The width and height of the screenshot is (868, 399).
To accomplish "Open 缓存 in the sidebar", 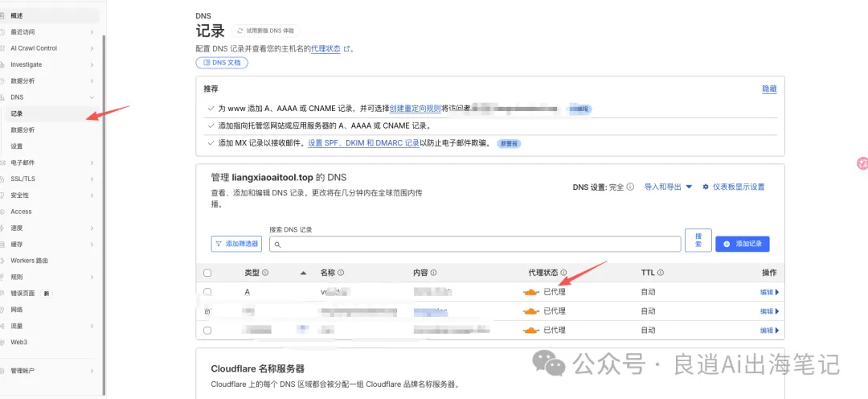I will pos(17,245).
